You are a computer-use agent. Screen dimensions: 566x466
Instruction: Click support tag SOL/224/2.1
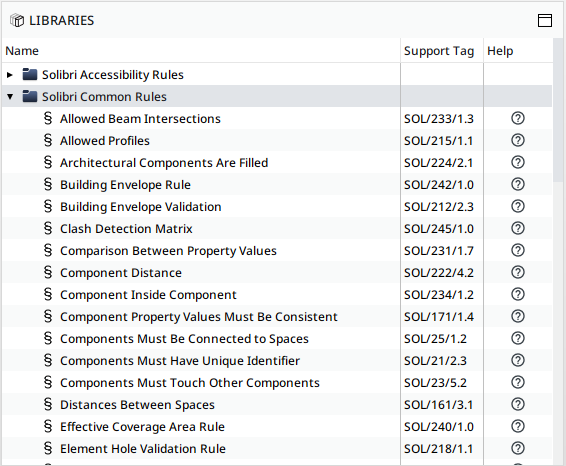(x=439, y=163)
